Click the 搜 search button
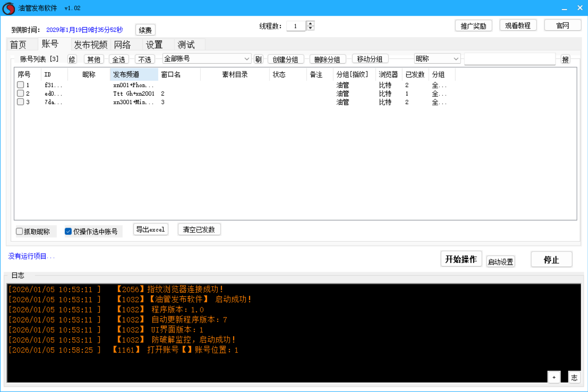 (x=565, y=59)
